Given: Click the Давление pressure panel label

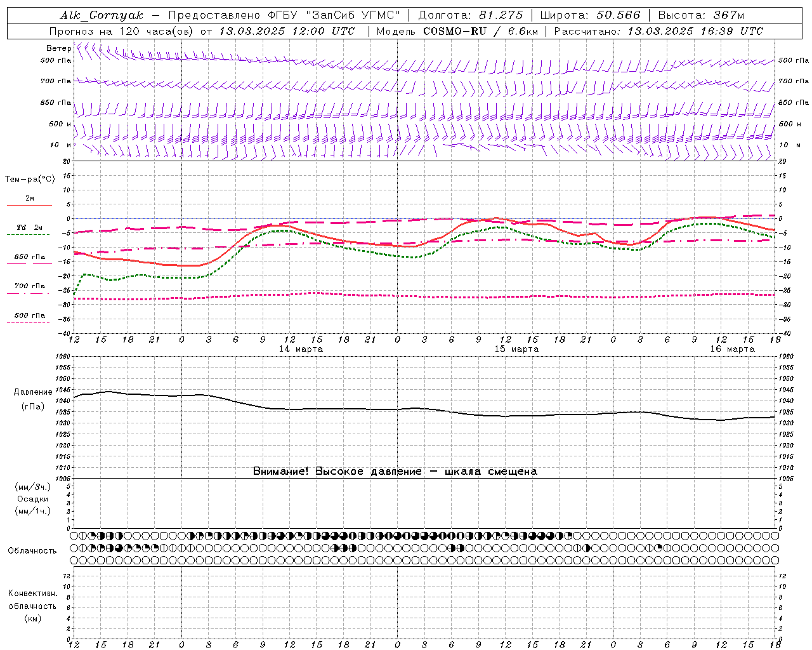Looking at the screenshot, I should pos(33,392).
